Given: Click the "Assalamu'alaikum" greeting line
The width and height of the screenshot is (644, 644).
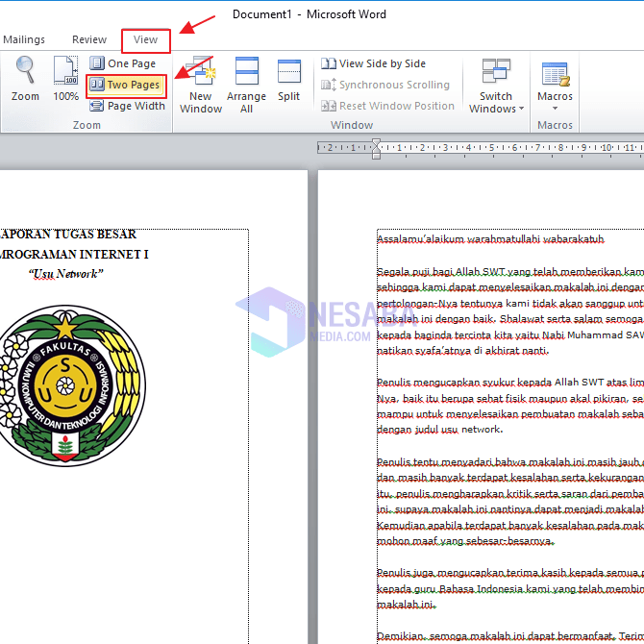Looking at the screenshot, I should (x=490, y=239).
